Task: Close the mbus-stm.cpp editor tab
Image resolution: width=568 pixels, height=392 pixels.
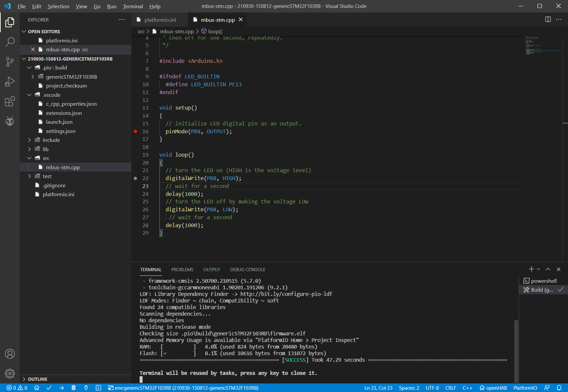Action: pyautogui.click(x=241, y=20)
